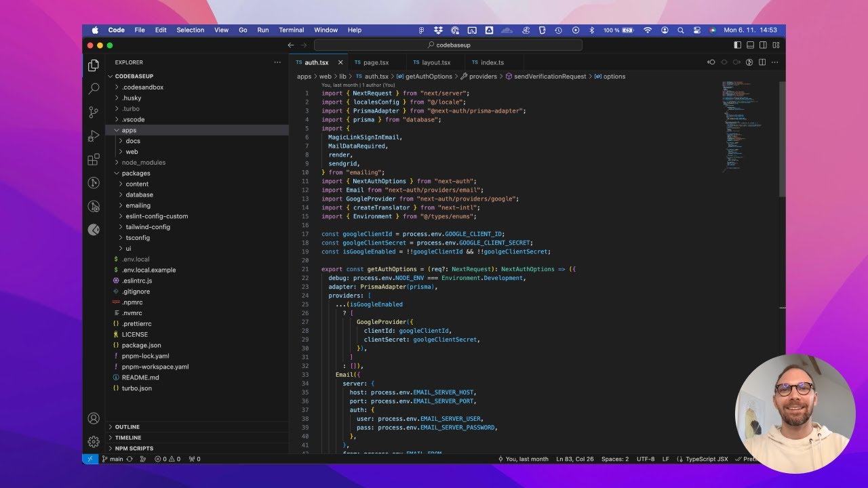Click the editor vertical scrollbar
The image size is (868, 488).
(783, 139)
